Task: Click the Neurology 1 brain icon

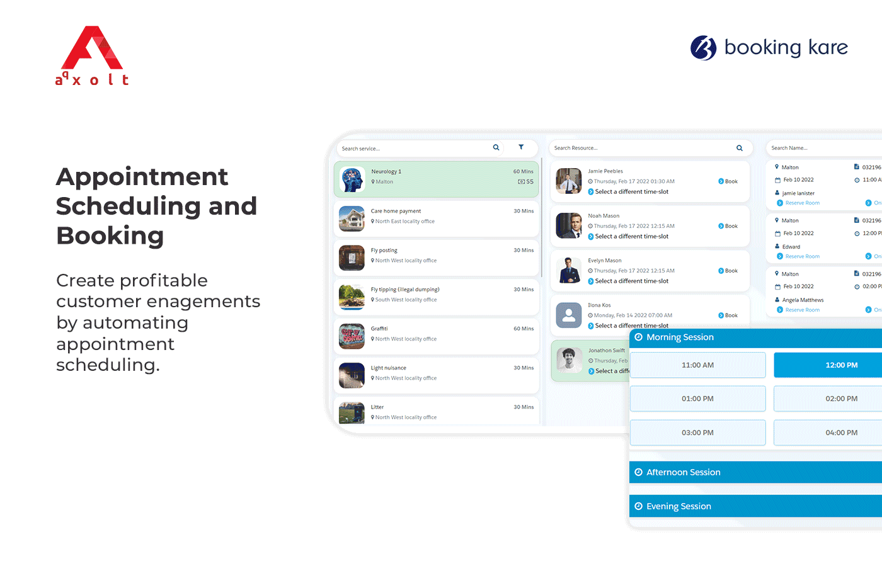Action: coord(352,179)
